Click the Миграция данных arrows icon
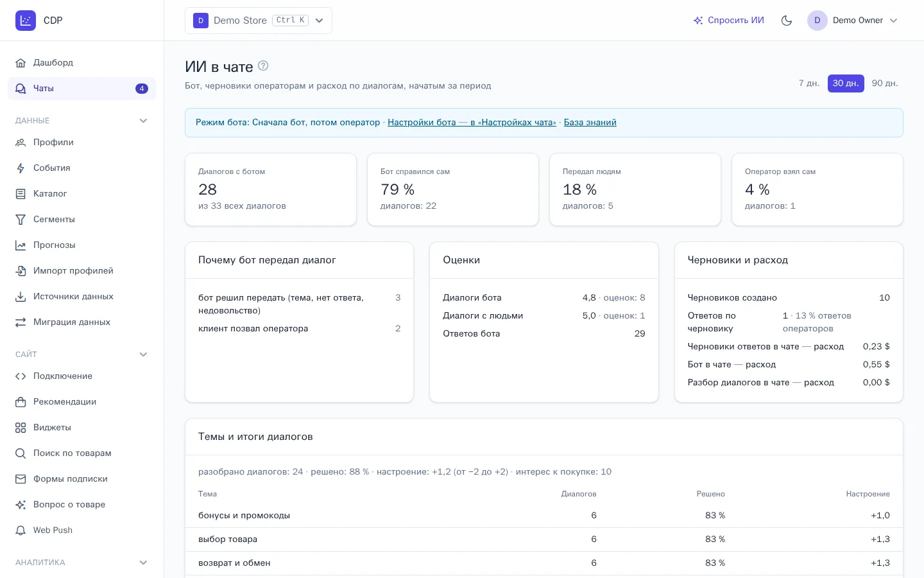This screenshot has width=924, height=578. pos(21,322)
